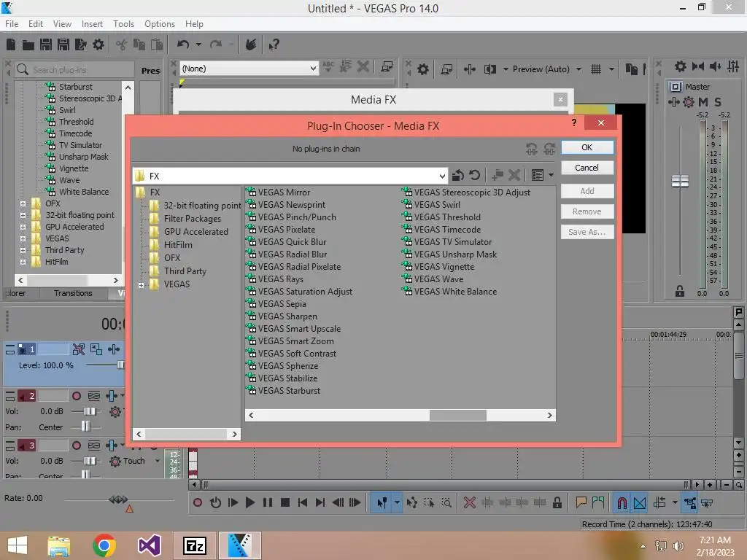This screenshot has width=747, height=560.
Task: Open project Properties gear in toolbar
Action: [x=98, y=44]
